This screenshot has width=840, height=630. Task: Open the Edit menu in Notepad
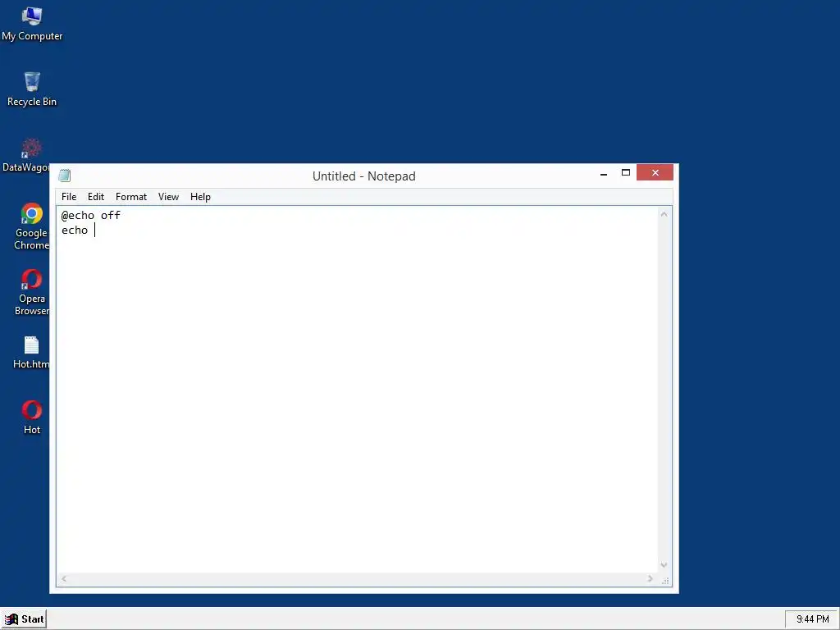pyautogui.click(x=96, y=197)
